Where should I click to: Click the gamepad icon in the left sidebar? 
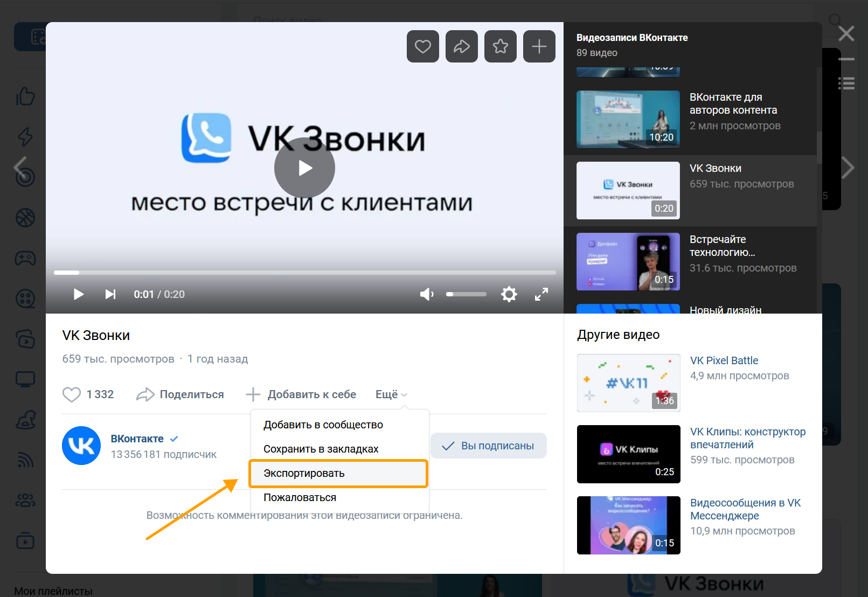click(25, 258)
